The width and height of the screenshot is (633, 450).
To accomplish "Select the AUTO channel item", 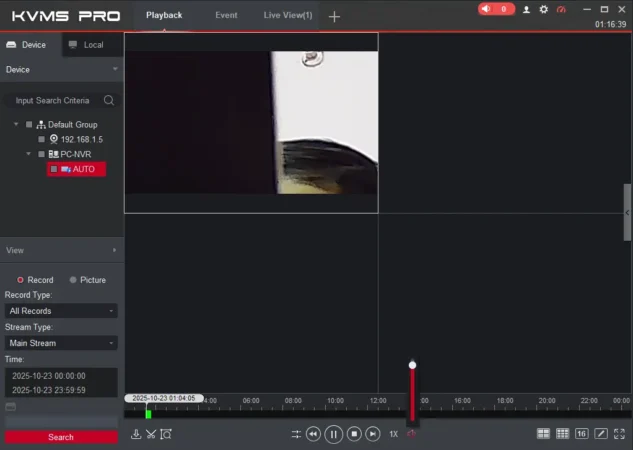I will point(77,169).
